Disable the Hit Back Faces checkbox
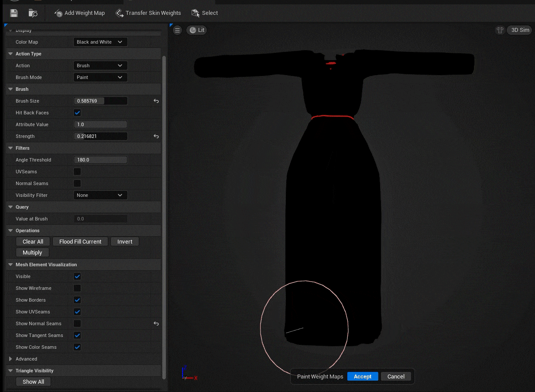The height and width of the screenshot is (392, 535). tap(77, 113)
